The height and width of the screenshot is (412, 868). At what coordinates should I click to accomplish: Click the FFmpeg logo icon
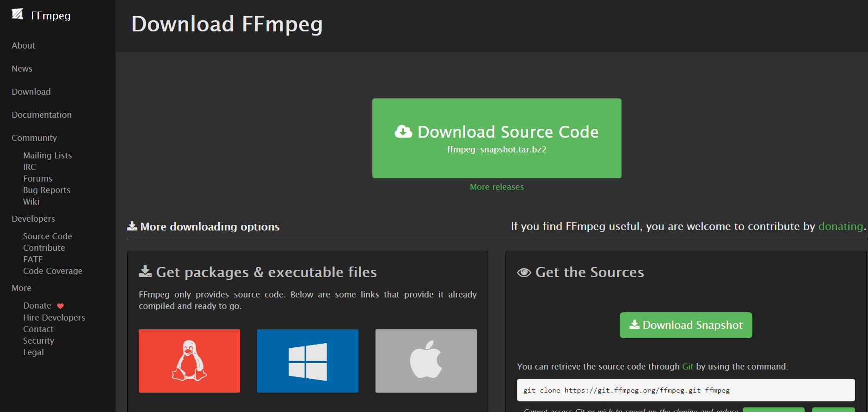tap(17, 14)
